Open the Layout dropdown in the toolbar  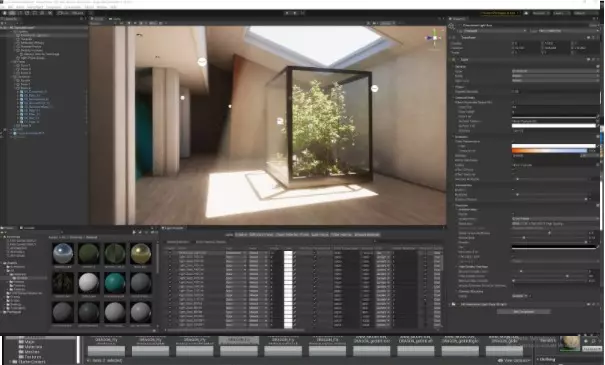coord(584,13)
